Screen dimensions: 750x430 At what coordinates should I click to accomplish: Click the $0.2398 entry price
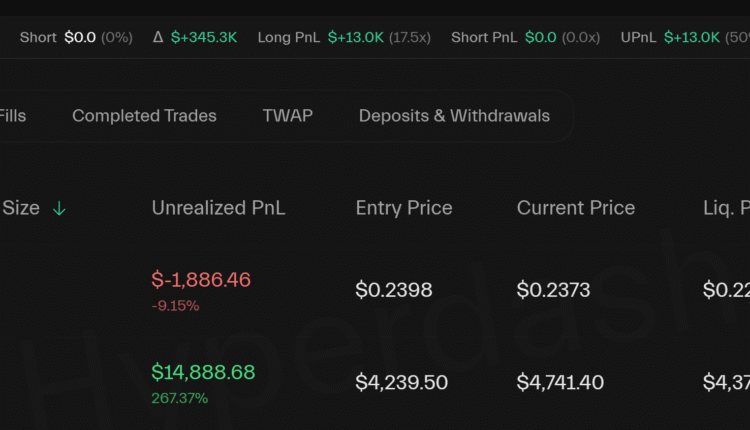[x=394, y=290]
